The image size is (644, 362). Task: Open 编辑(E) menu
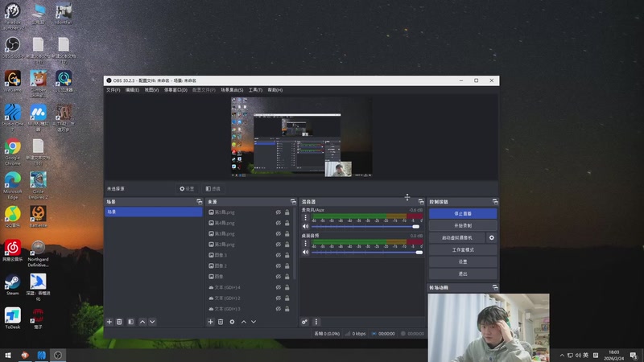coord(132,90)
